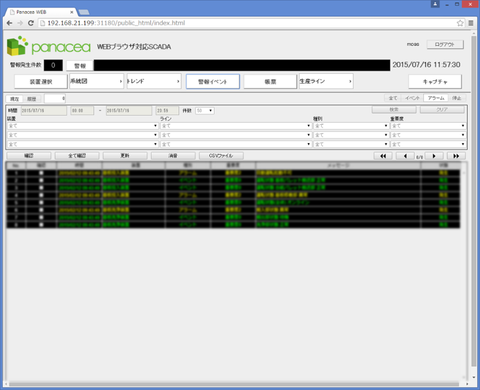The width and height of the screenshot is (480, 390).
Task: Click the 確認 button above the table
Action: tap(29, 156)
